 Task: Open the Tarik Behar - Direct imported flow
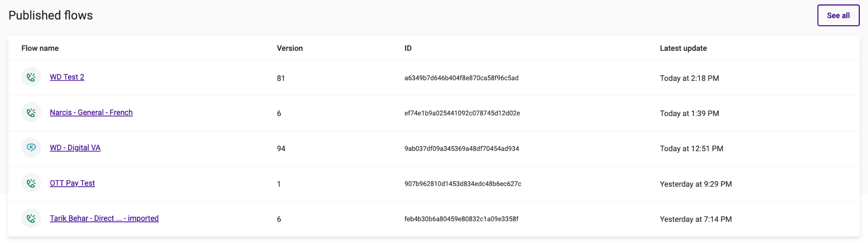pyautogui.click(x=104, y=218)
